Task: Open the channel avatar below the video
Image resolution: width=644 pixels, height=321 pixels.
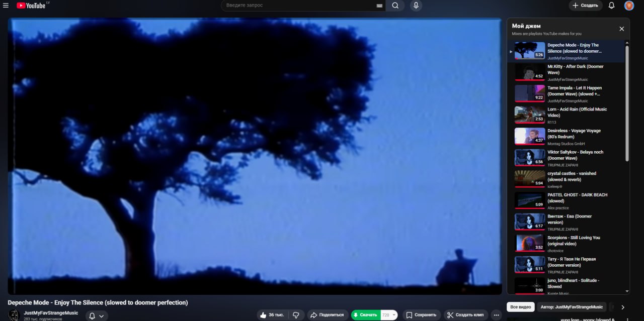Action: [x=14, y=315]
